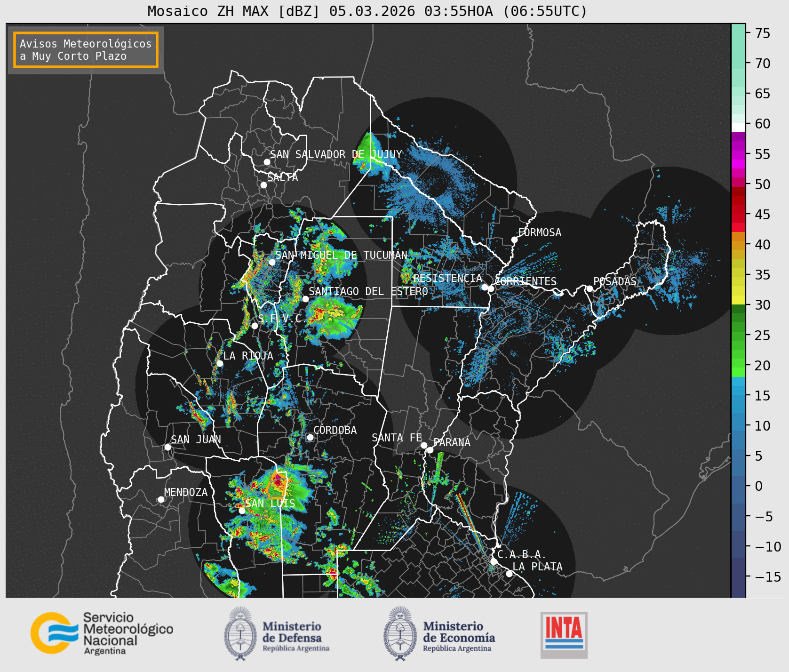Click the POSADAS map label
Image resolution: width=789 pixels, height=672 pixels.
coord(615,281)
